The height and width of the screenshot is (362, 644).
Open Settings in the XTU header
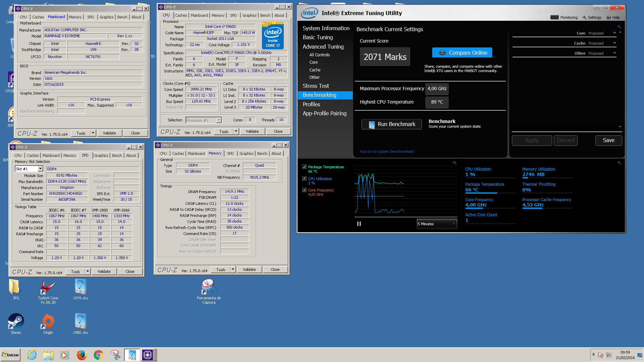[x=592, y=17]
